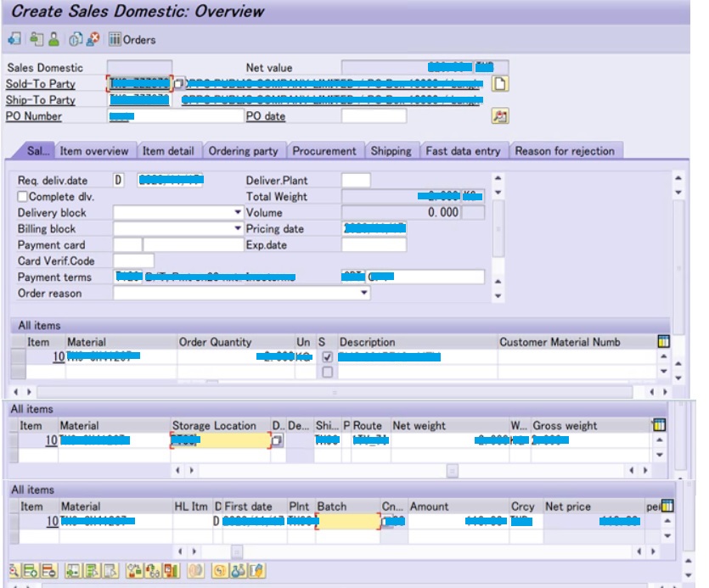Viewport: 709px width, 588px height.
Task: Click the item details magnifier icon at bottom
Action: [14, 570]
